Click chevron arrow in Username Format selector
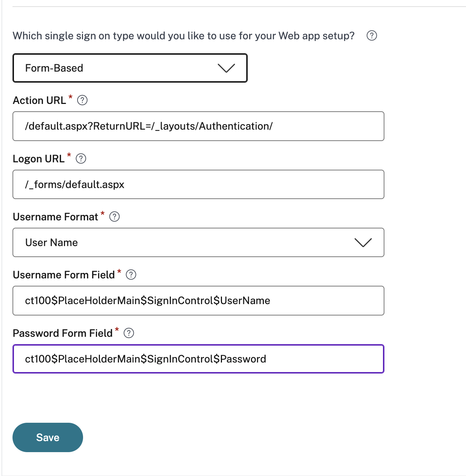 coord(363,242)
